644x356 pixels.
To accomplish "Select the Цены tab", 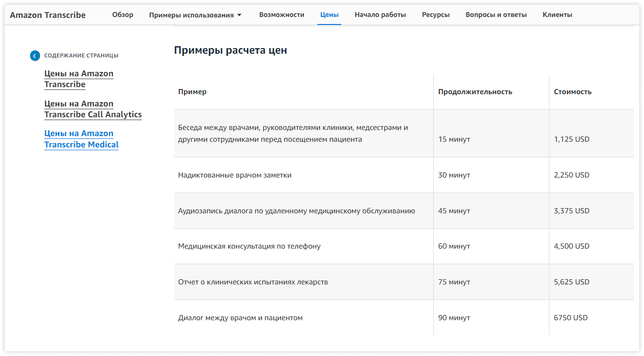I will pyautogui.click(x=329, y=15).
